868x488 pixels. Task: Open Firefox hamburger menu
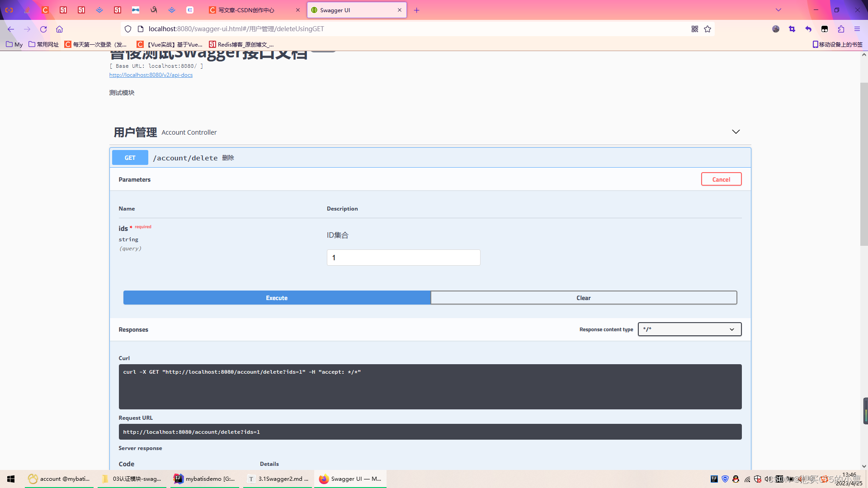coord(857,29)
